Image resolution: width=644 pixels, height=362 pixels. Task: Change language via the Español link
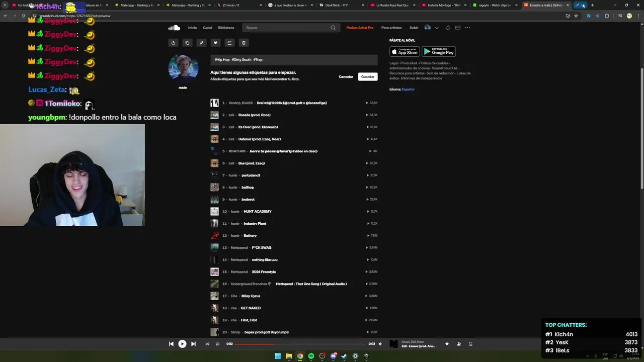click(x=408, y=89)
